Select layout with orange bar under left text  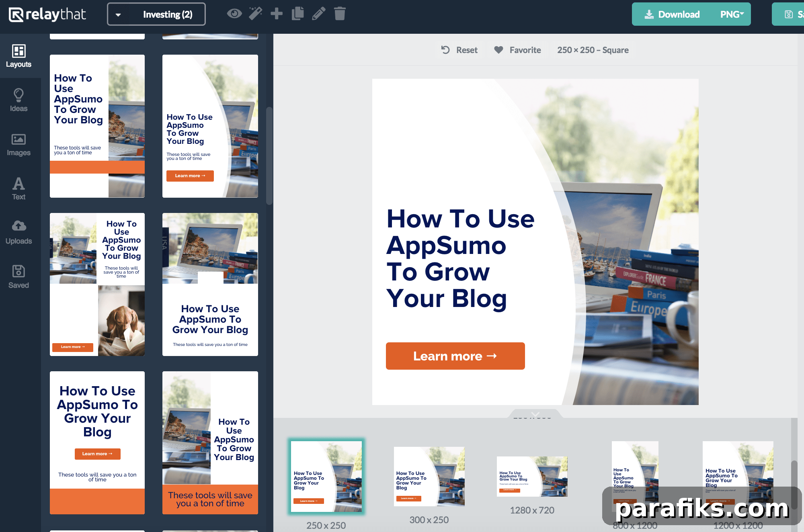tap(97, 126)
